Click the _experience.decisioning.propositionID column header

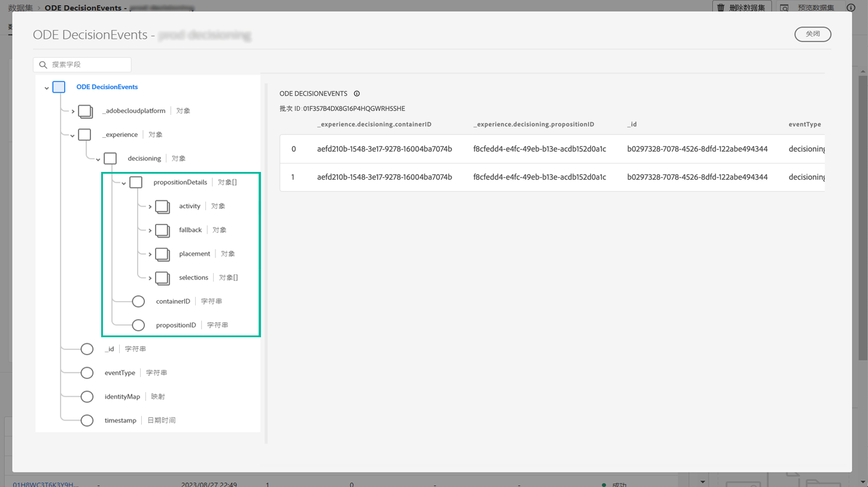coord(534,125)
